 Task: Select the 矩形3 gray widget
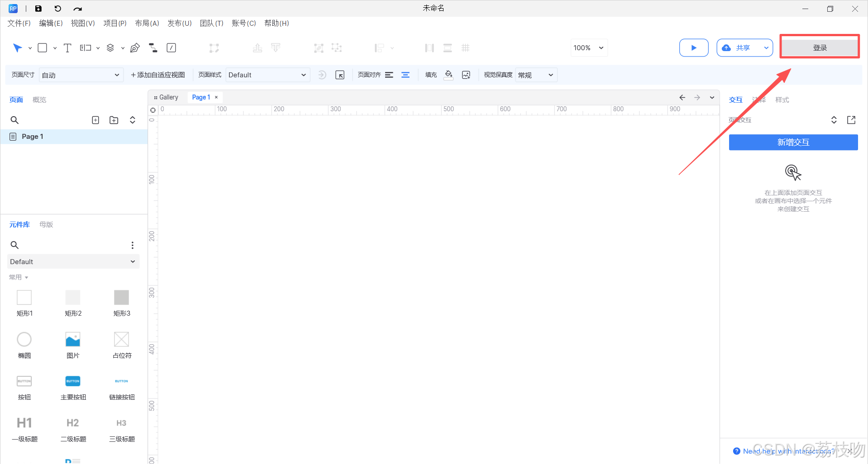point(122,303)
